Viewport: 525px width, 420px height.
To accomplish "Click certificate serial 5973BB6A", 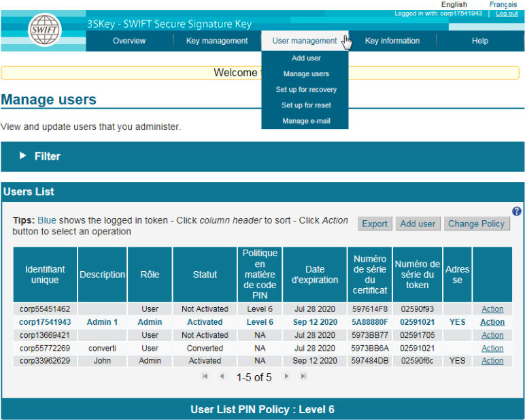I will [x=370, y=349].
